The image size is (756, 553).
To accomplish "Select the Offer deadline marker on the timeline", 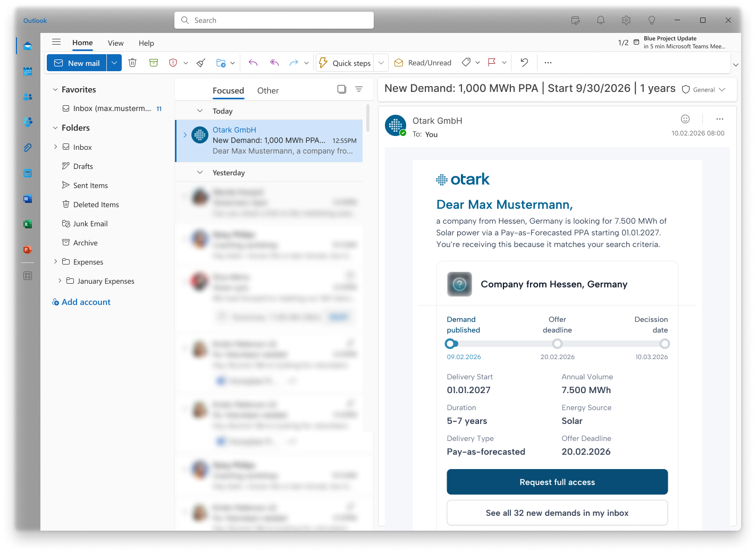I will point(557,344).
